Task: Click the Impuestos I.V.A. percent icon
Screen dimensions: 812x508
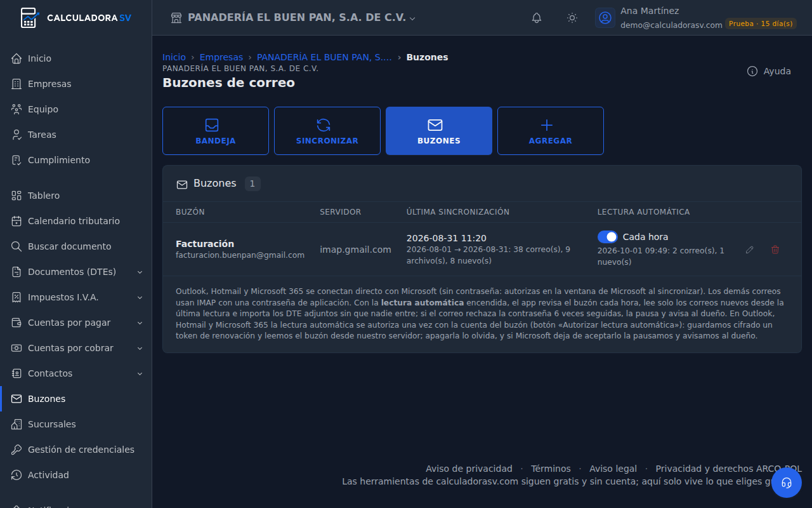Action: click(x=16, y=297)
